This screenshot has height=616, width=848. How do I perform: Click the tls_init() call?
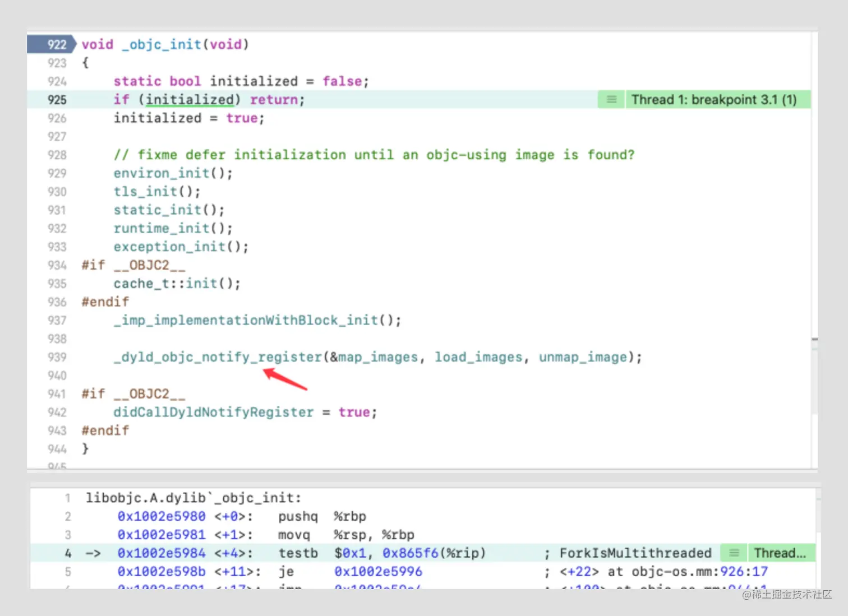pos(157,192)
